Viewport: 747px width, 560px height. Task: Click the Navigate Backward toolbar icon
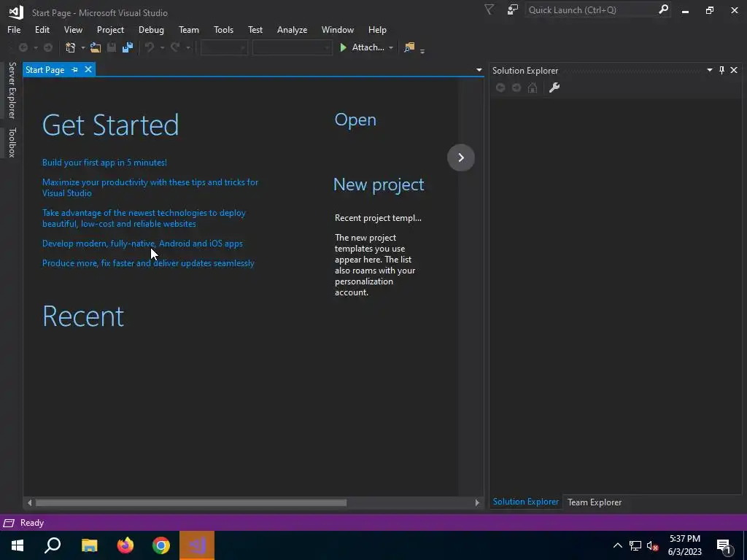point(23,47)
